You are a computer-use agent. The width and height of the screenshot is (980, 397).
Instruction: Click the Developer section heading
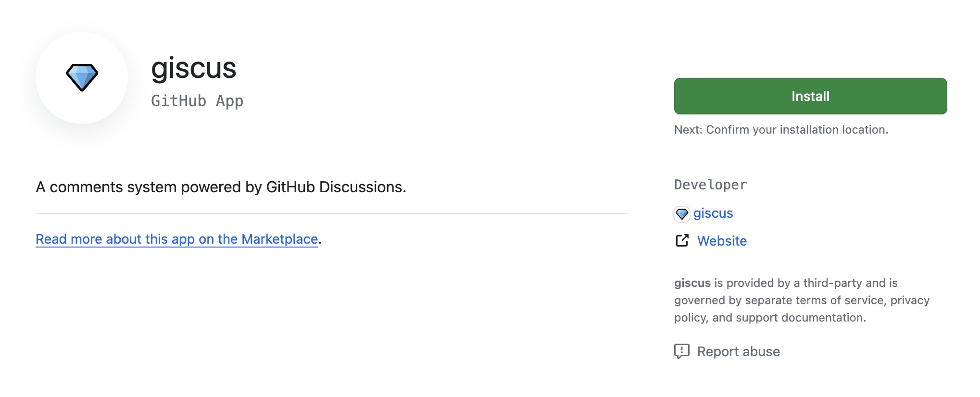pyautogui.click(x=710, y=185)
